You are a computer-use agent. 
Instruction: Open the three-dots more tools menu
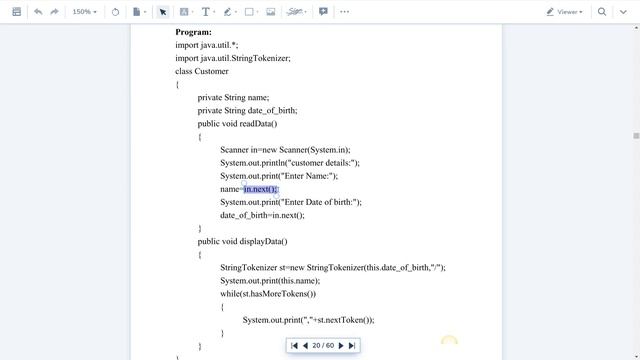(x=344, y=12)
